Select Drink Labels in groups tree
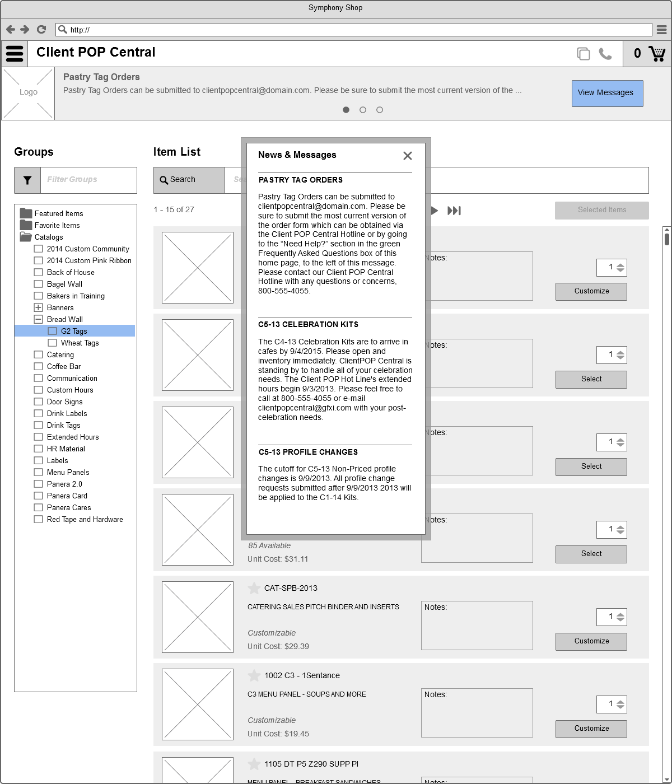672x784 pixels. [x=67, y=413]
